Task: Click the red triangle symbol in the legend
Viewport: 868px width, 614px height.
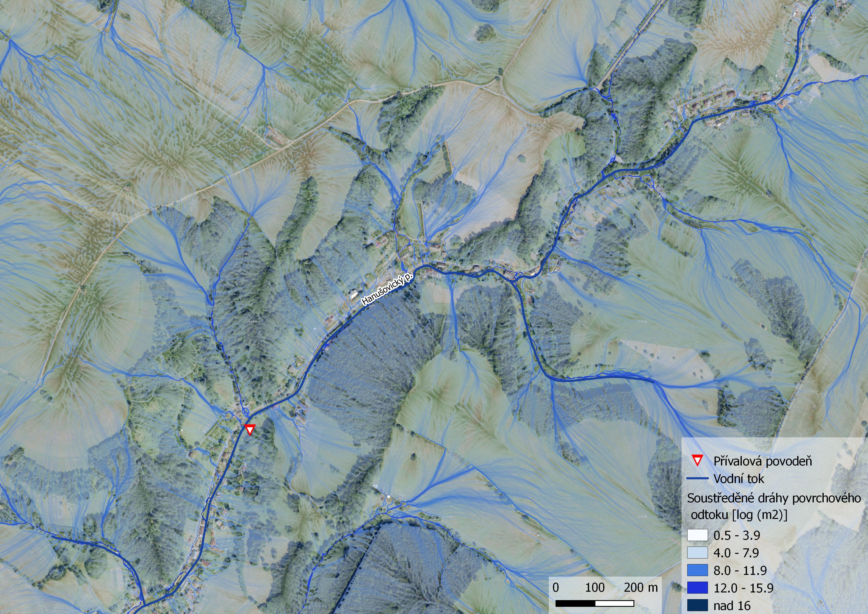Action: click(x=697, y=460)
